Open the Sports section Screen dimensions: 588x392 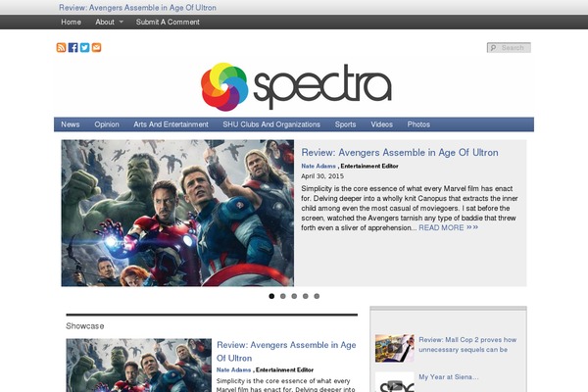345,124
